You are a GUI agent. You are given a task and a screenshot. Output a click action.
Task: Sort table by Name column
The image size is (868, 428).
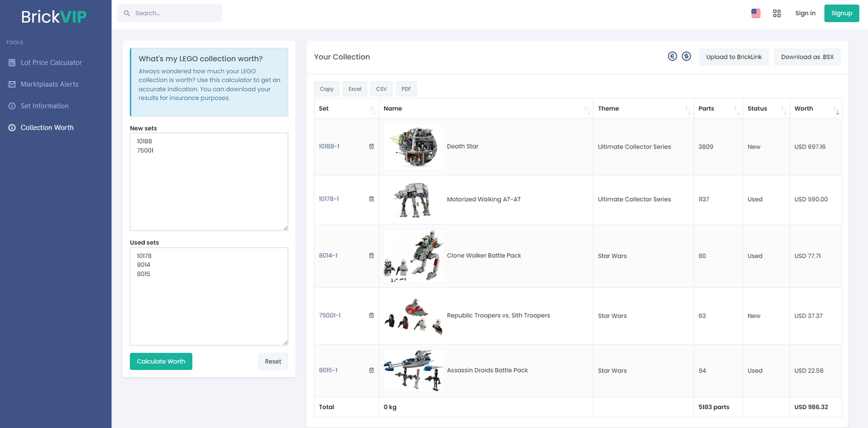tap(486, 108)
